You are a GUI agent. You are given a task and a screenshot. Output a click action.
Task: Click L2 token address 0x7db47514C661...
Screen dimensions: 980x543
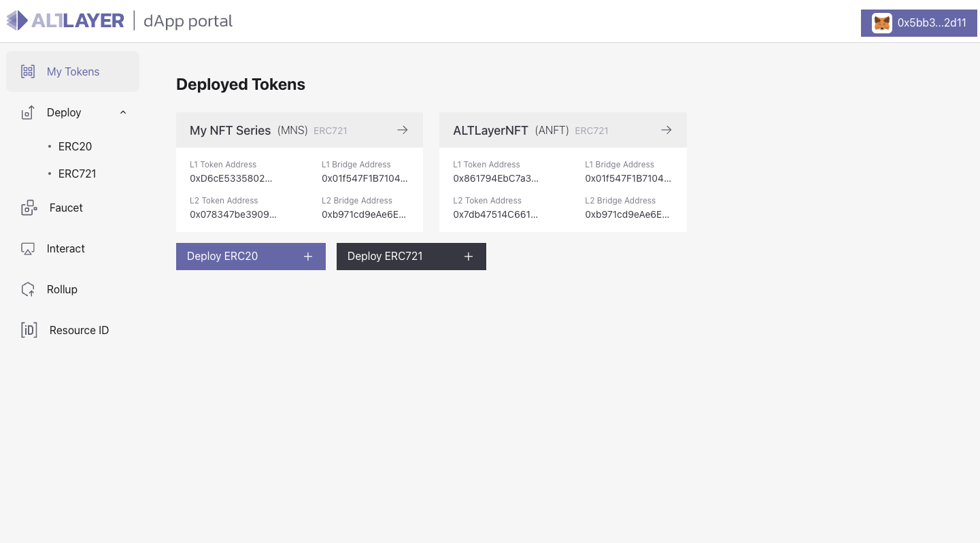pyautogui.click(x=496, y=214)
